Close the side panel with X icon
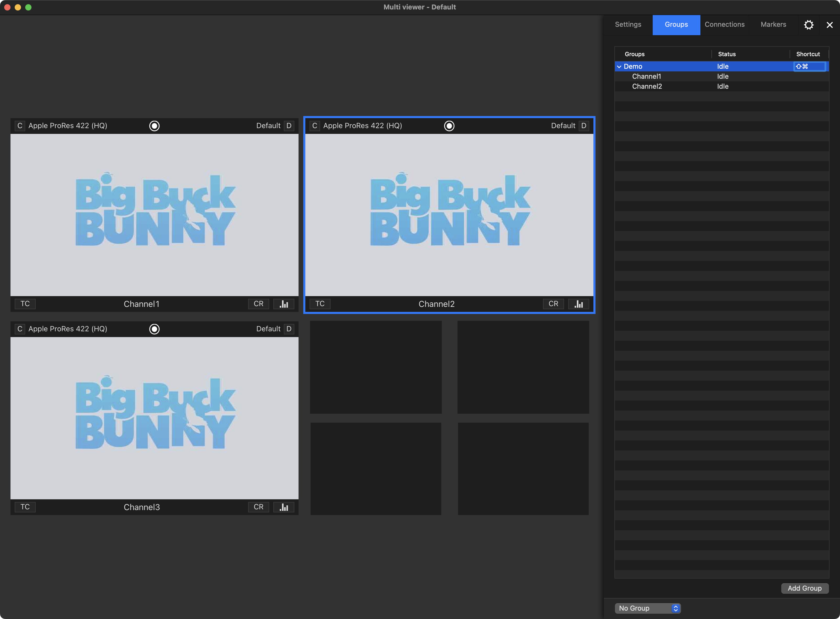Screen dimensions: 840x619 tap(830, 25)
